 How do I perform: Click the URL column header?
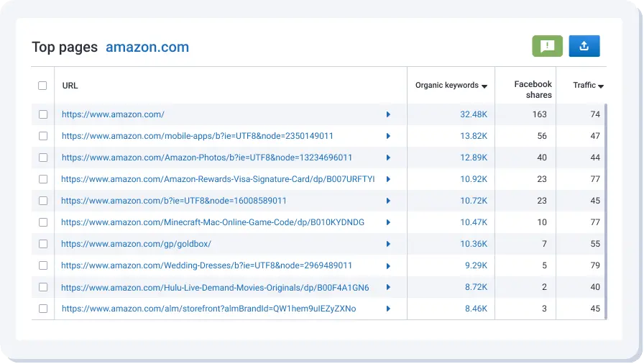coord(70,86)
